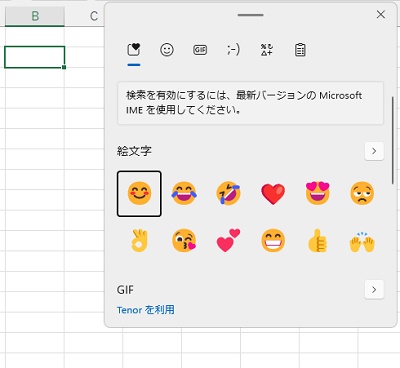
Task: Select column B header in Excel
Action: (35, 16)
